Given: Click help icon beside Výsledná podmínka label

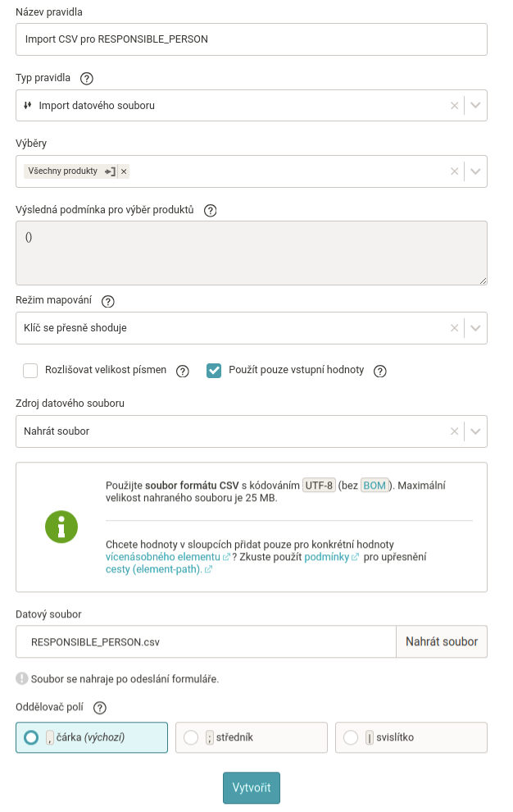Looking at the screenshot, I should [x=210, y=210].
